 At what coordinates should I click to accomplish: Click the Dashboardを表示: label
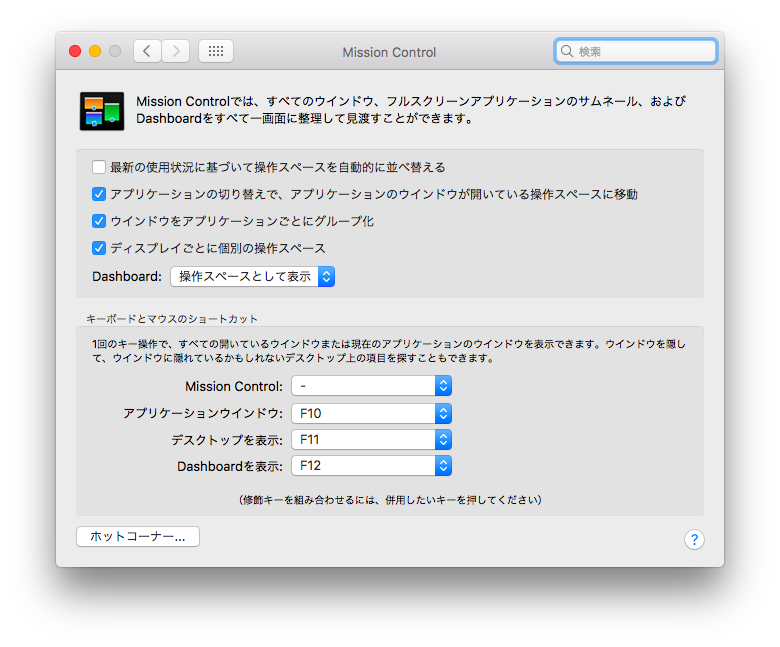click(x=230, y=466)
